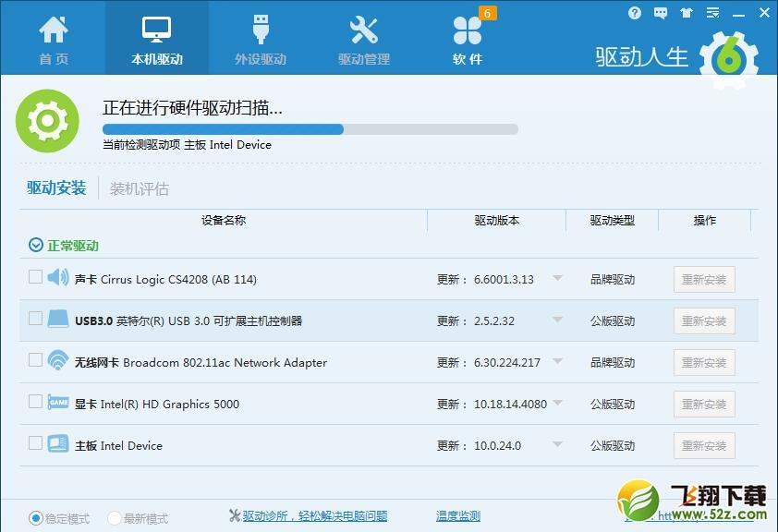Open the 驱动管理 wrench tools icon
Viewport: 778px width, 532px height.
click(364, 30)
